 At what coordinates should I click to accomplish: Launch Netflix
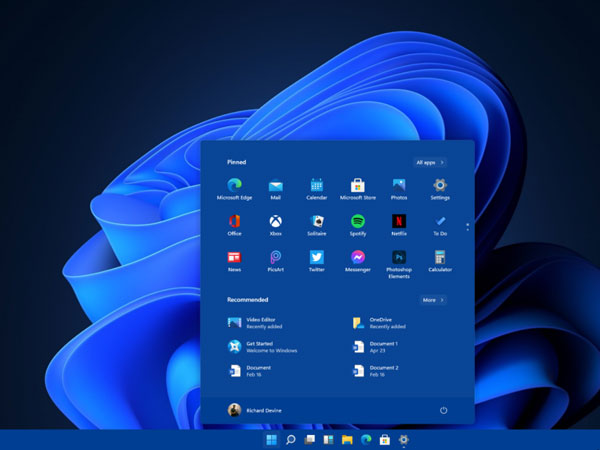point(399,225)
